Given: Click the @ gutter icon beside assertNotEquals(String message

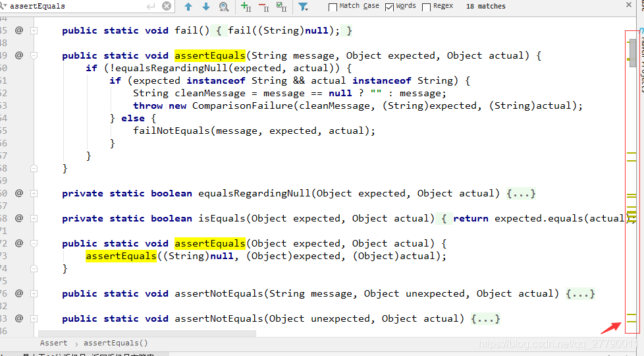Looking at the screenshot, I should pyautogui.click(x=19, y=293).
